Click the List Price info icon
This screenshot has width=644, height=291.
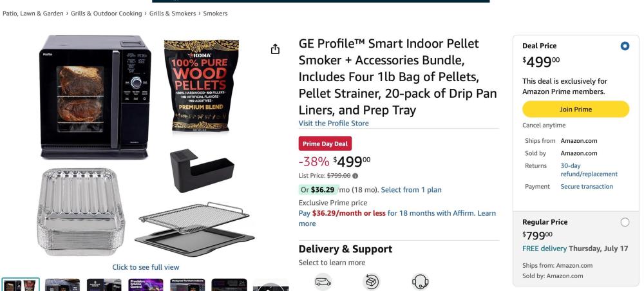355,176
